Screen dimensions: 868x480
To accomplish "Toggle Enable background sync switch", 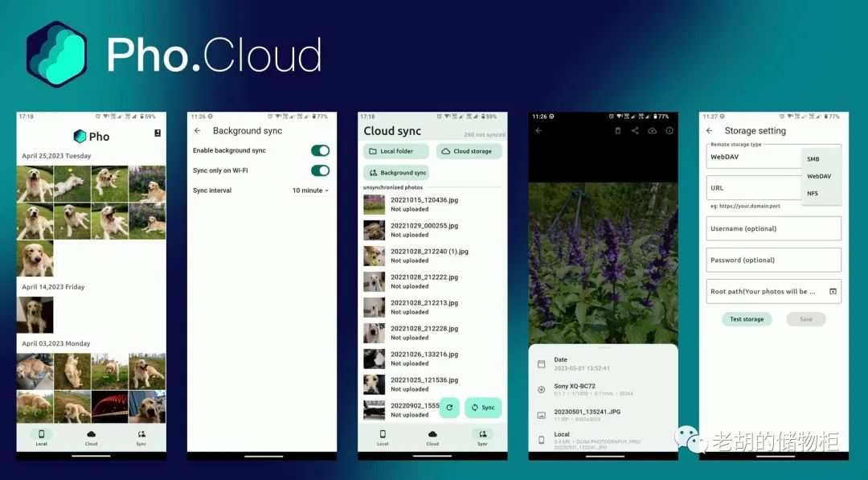I will coord(320,150).
